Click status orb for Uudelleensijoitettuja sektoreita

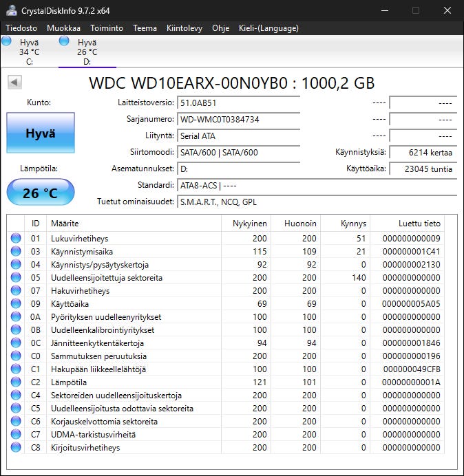click(15, 278)
